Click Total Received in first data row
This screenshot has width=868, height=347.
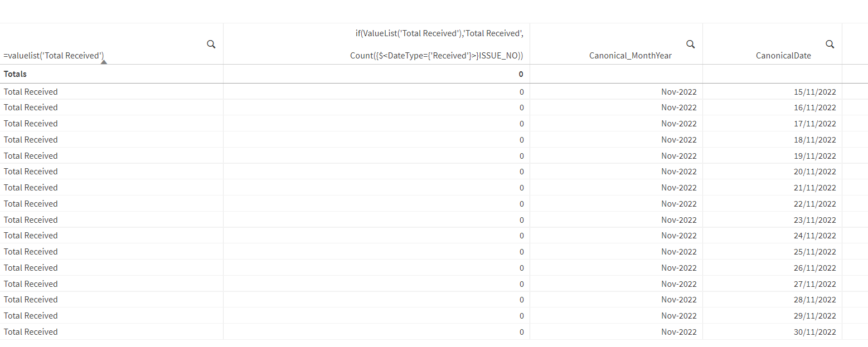click(31, 92)
